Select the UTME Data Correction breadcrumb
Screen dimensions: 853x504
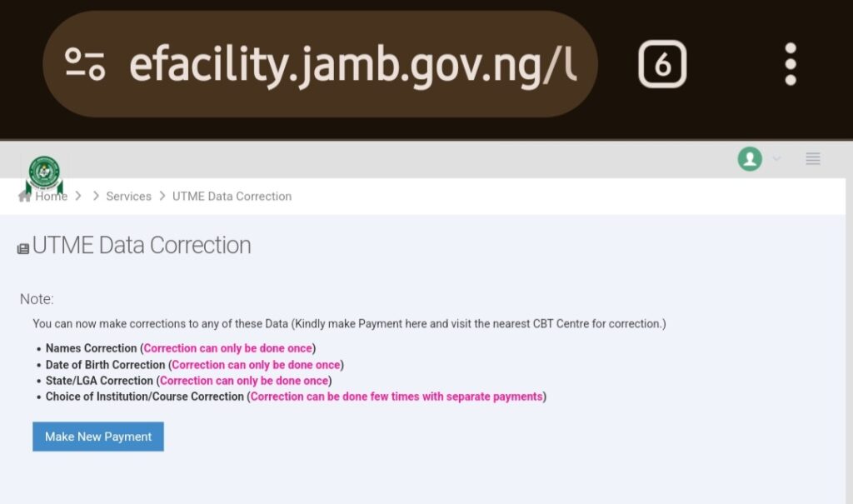(232, 196)
